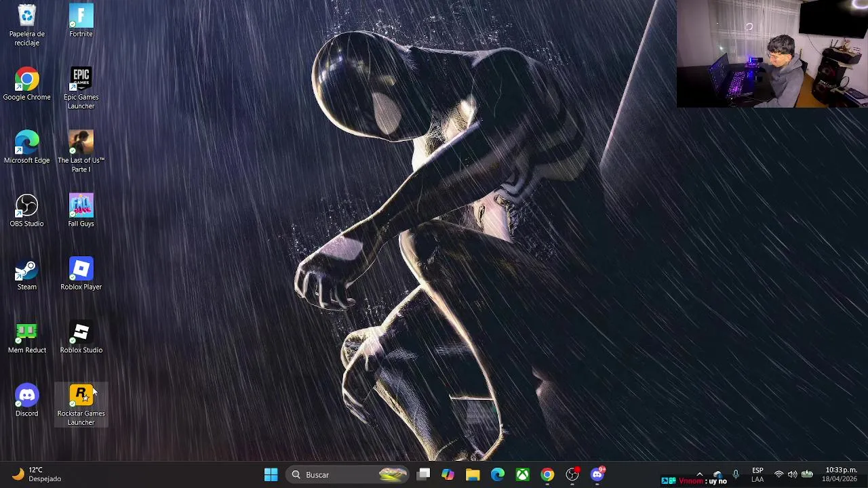
Task: Open the weather widget showing 12°C
Action: pyautogui.click(x=37, y=474)
